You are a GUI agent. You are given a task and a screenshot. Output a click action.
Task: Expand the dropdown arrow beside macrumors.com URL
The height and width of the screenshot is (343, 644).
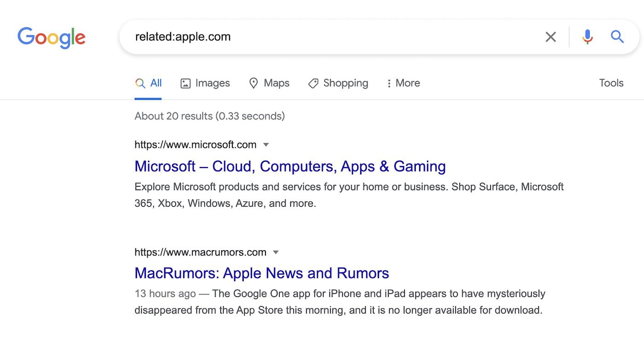point(276,252)
